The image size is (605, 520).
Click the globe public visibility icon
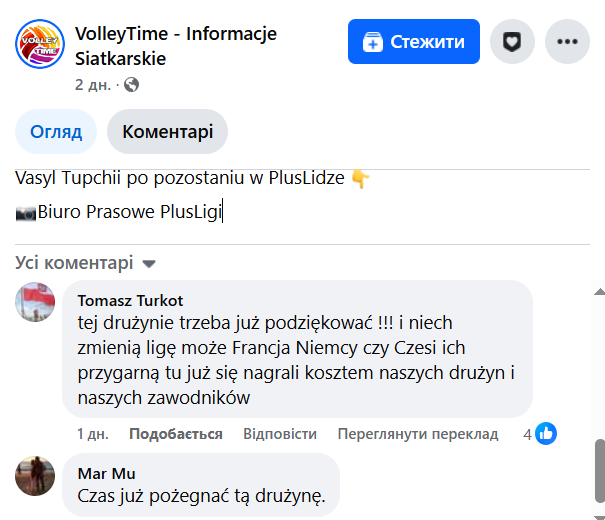[x=131, y=85]
